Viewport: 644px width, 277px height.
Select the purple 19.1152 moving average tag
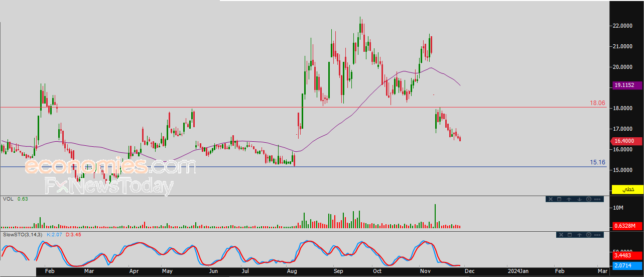(627, 85)
